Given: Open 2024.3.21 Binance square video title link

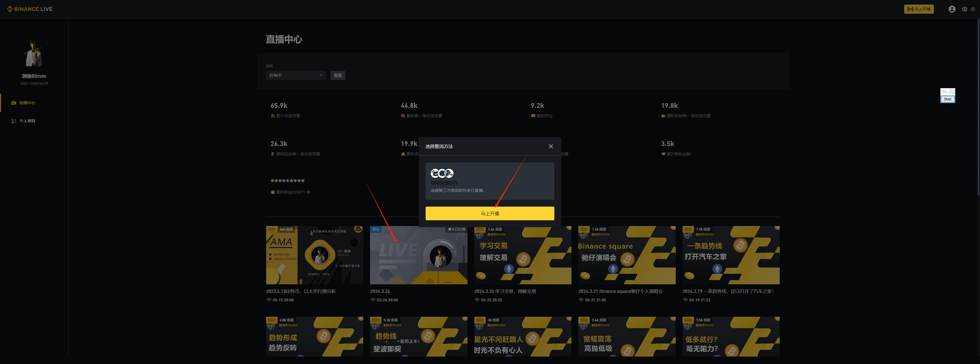Looking at the screenshot, I should (620, 291).
